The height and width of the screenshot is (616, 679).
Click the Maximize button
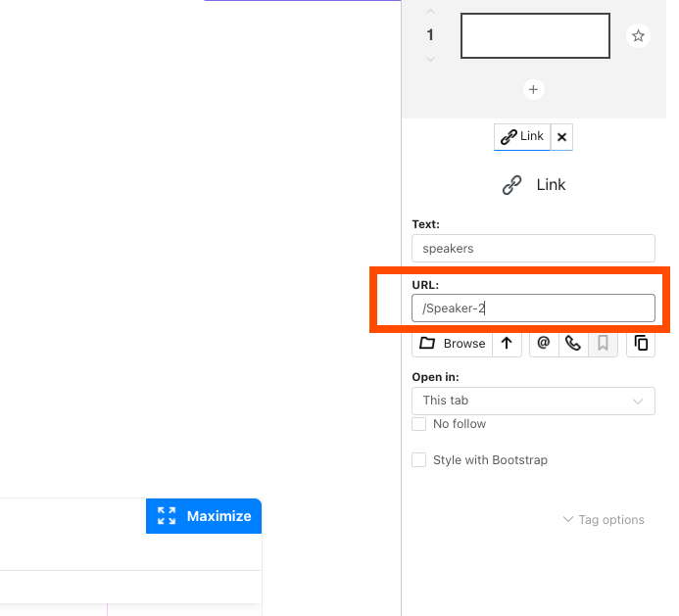[x=204, y=516]
